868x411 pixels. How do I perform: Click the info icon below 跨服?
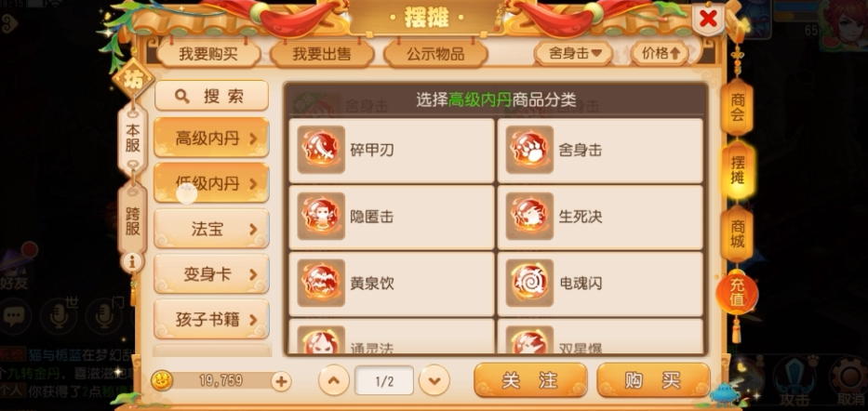tap(132, 261)
